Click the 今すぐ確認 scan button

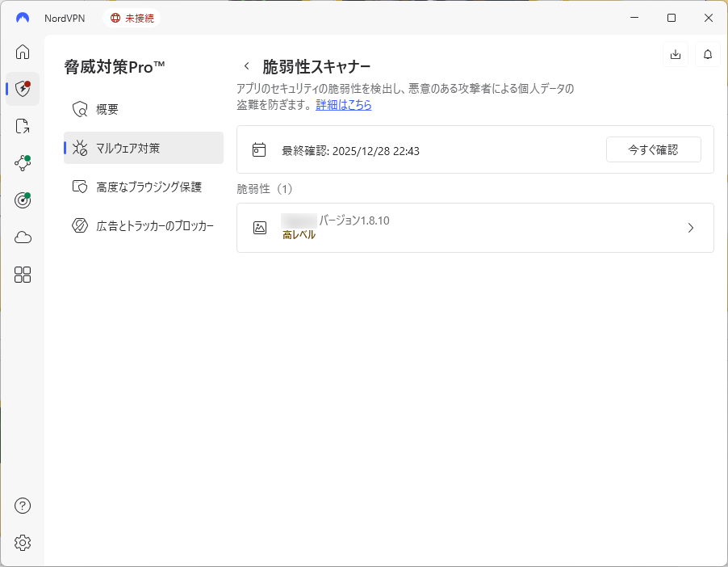[653, 149]
